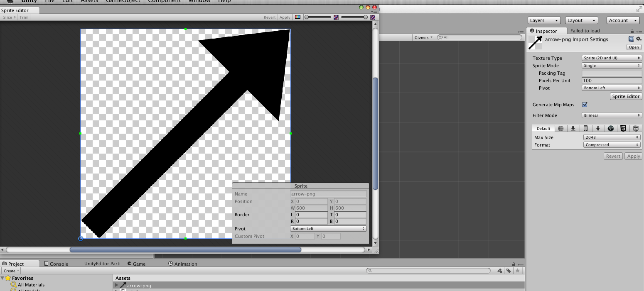Open the Window menu in menu bar
The height and width of the screenshot is (291, 644).
click(x=199, y=1)
